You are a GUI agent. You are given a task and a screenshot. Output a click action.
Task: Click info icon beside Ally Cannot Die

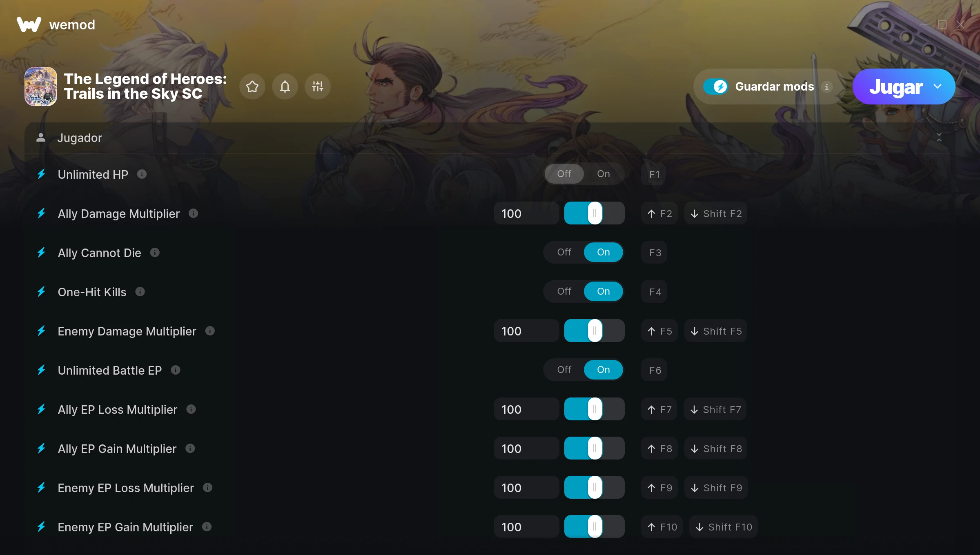(155, 253)
